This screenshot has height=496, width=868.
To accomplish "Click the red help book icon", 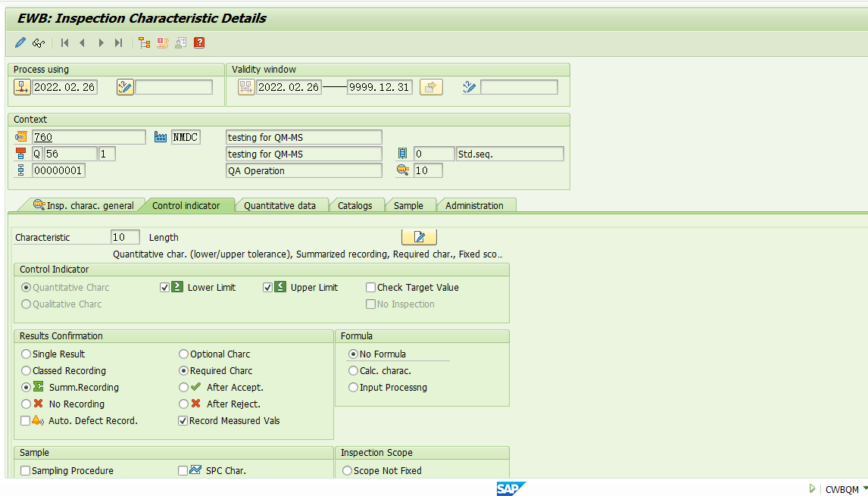I will 198,42.
